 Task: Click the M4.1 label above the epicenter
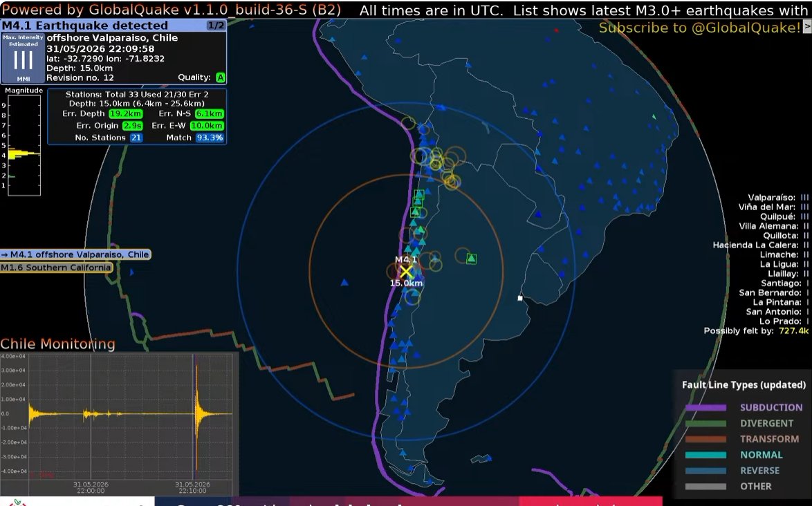[x=406, y=260]
